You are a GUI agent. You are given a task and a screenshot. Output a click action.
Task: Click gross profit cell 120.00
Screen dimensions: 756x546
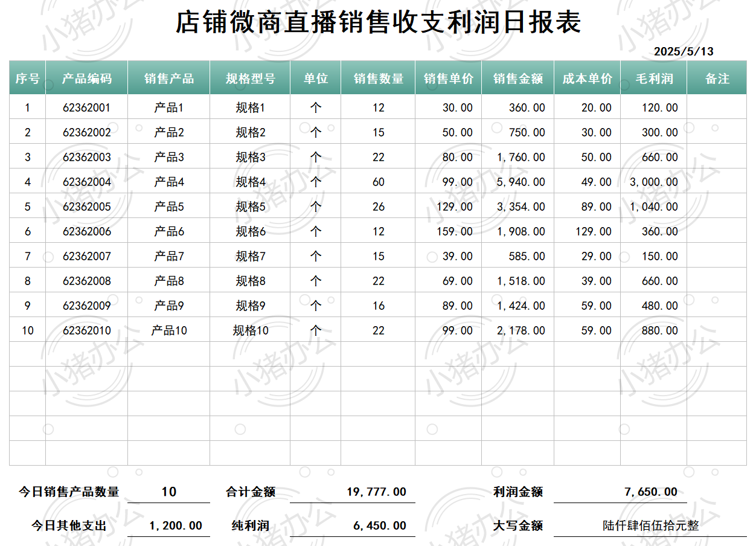point(654,108)
